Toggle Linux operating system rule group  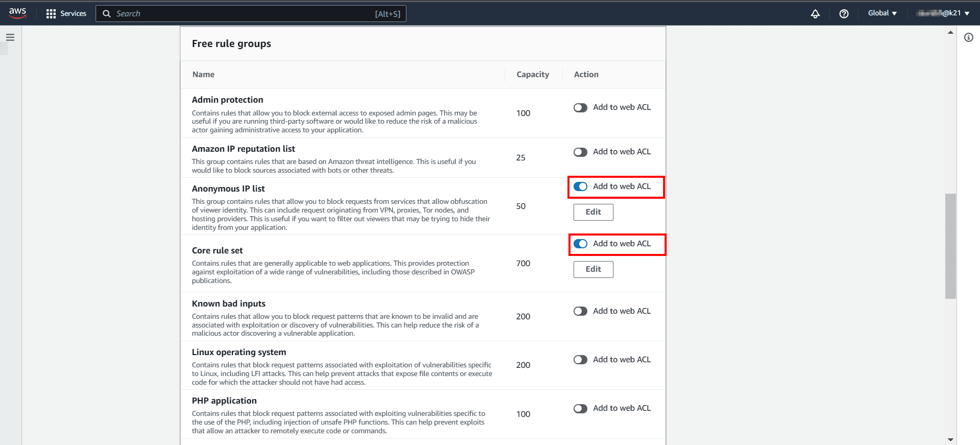[x=580, y=360]
